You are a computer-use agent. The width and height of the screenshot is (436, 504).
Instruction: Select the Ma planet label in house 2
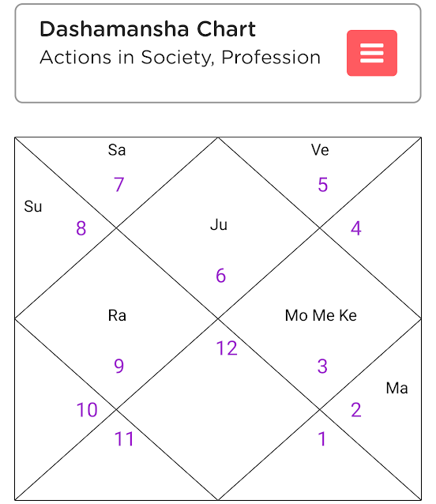point(397,388)
